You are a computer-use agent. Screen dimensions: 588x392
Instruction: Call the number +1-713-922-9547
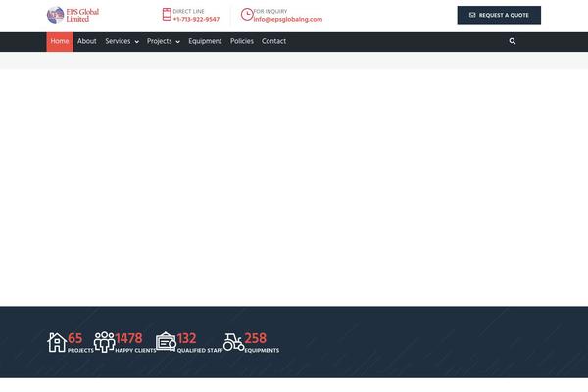196,20
